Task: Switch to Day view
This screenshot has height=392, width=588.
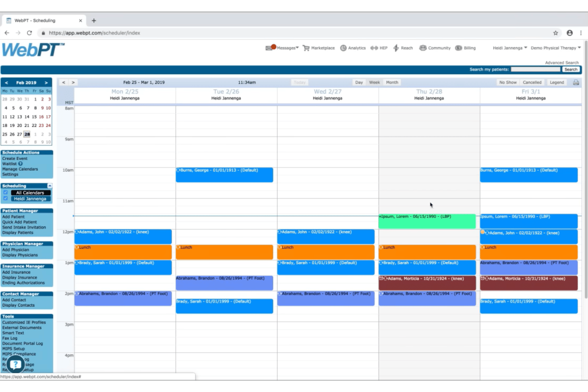Action: point(359,82)
